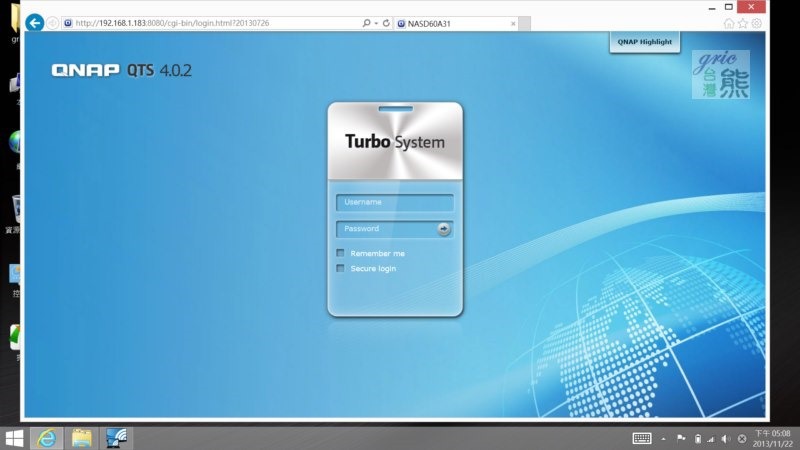The width and height of the screenshot is (800, 450).
Task: Go back with the browser back arrow
Action: (35, 23)
